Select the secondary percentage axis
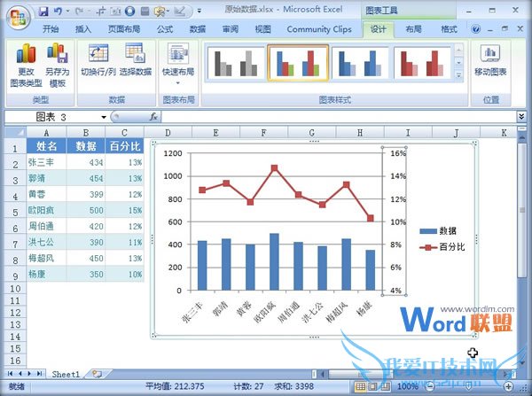 [395, 221]
